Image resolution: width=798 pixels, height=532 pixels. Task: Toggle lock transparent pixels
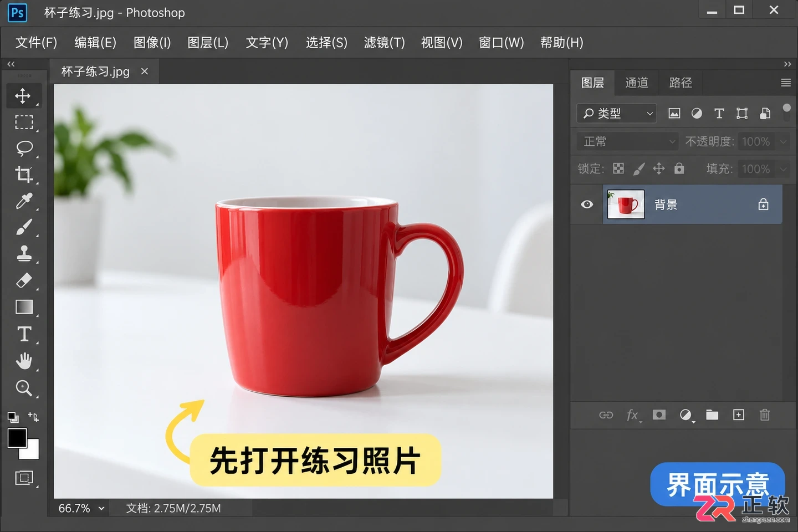(618, 168)
